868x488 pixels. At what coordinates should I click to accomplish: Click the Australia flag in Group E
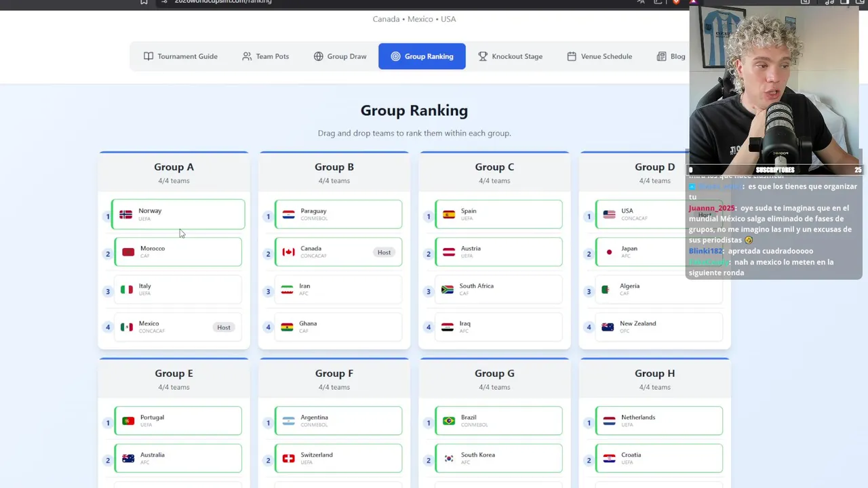(128, 459)
